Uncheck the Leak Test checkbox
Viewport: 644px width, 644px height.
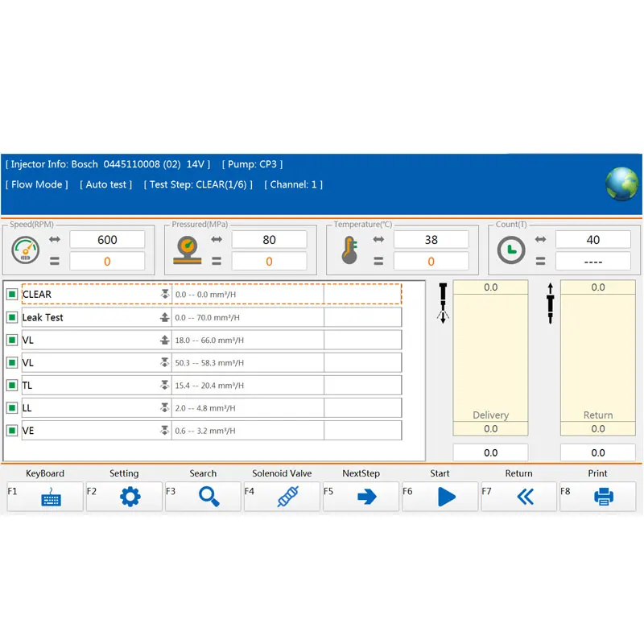point(12,317)
